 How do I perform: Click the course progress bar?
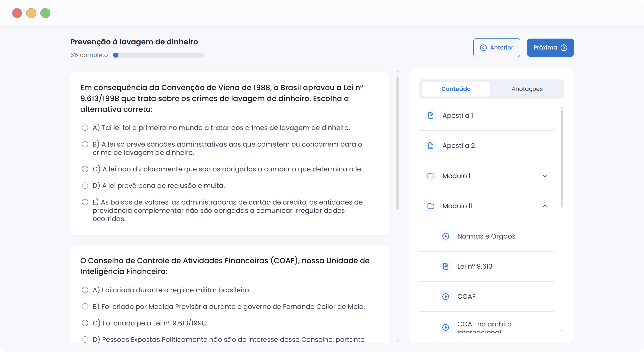pos(158,55)
